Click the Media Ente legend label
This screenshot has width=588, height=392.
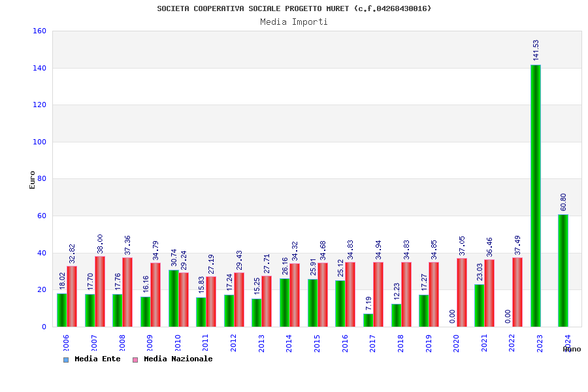coord(97,359)
